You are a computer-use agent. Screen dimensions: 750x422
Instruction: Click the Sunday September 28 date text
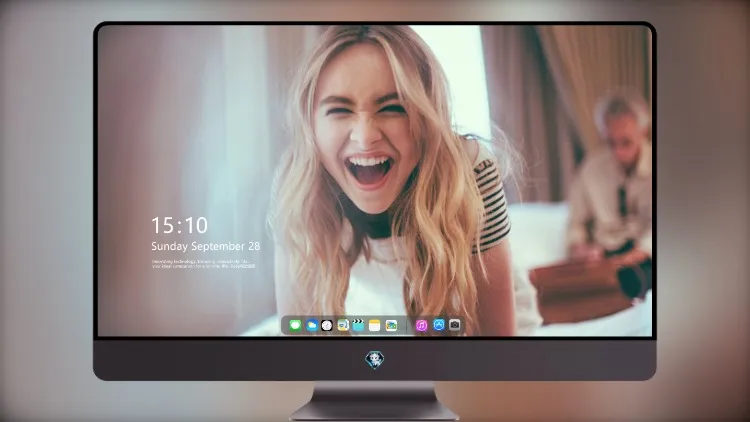206,246
